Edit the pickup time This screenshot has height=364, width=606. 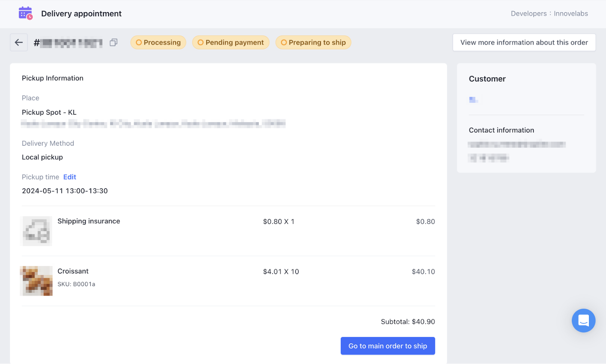point(70,177)
